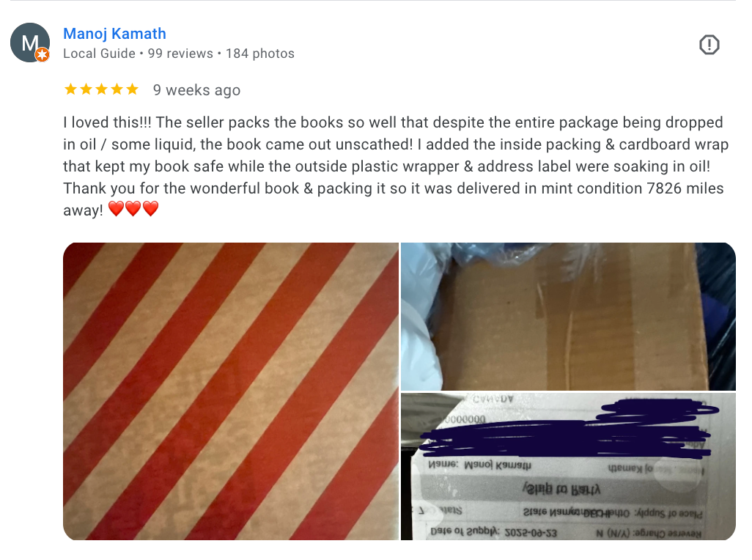Open the red striped wrapping paper photo
The image size is (752, 560).
point(231,391)
